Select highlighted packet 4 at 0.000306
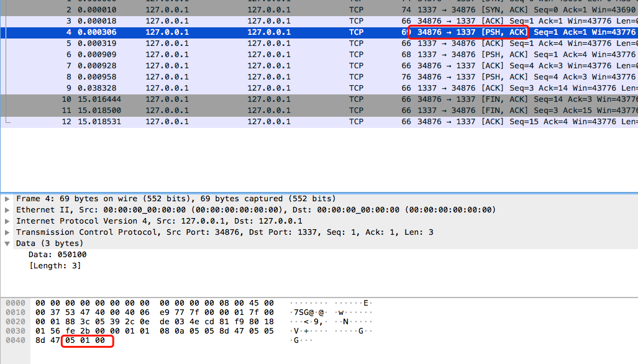The width and height of the screenshot is (638, 364). pyautogui.click(x=319, y=32)
